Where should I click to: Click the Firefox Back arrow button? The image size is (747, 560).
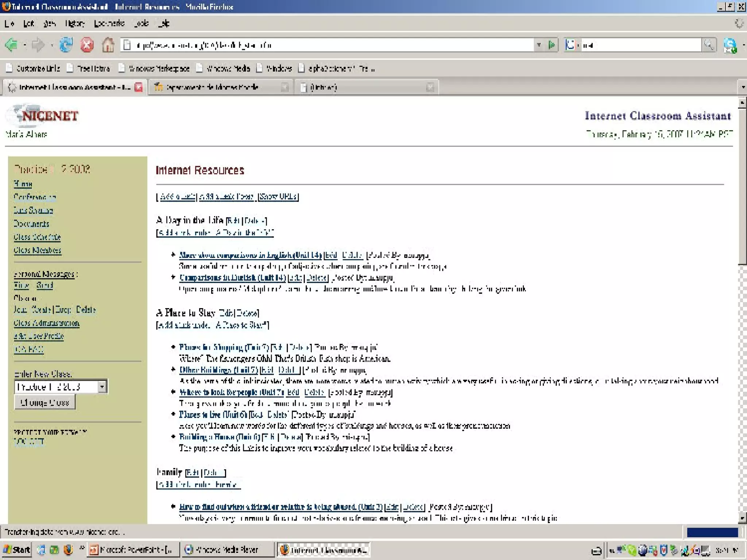[12, 45]
